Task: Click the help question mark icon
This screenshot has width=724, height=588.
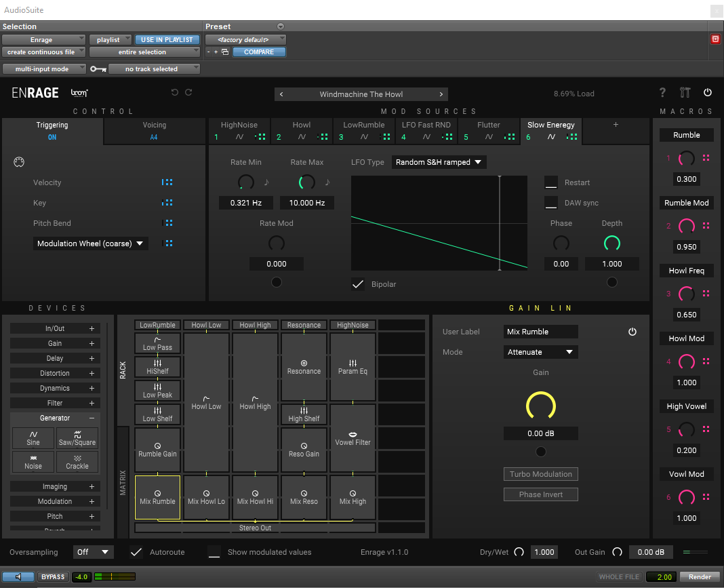Action: 662,93
